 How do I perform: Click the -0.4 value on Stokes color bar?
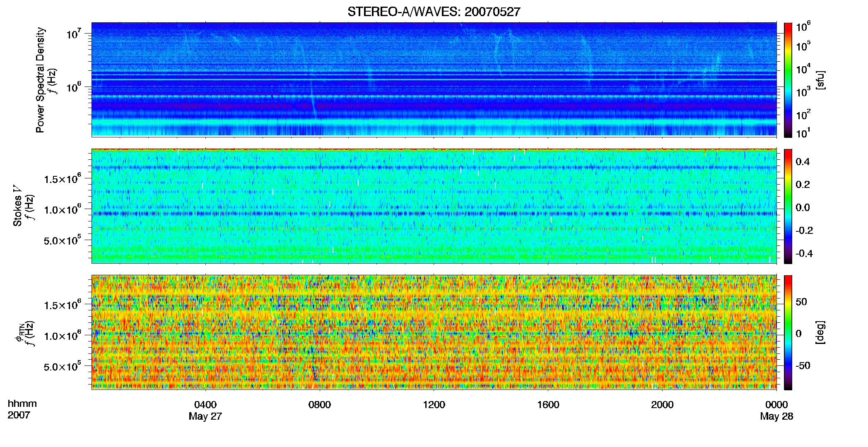pyautogui.click(x=804, y=253)
